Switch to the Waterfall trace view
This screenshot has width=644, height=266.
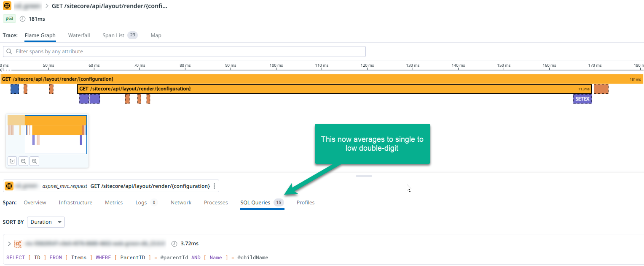(x=79, y=35)
